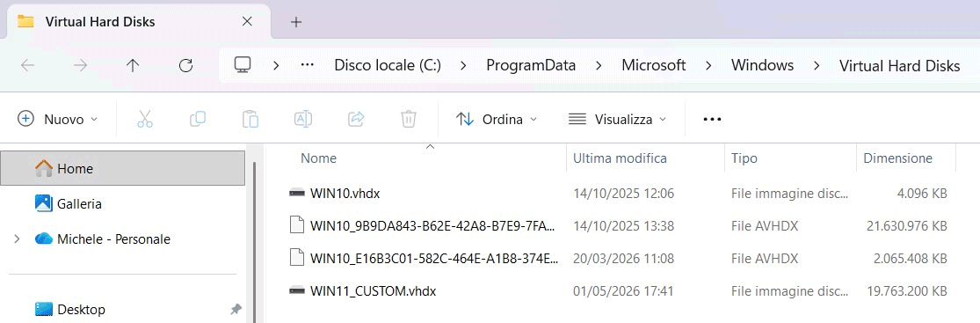Click the Copy icon in toolbar

click(198, 119)
